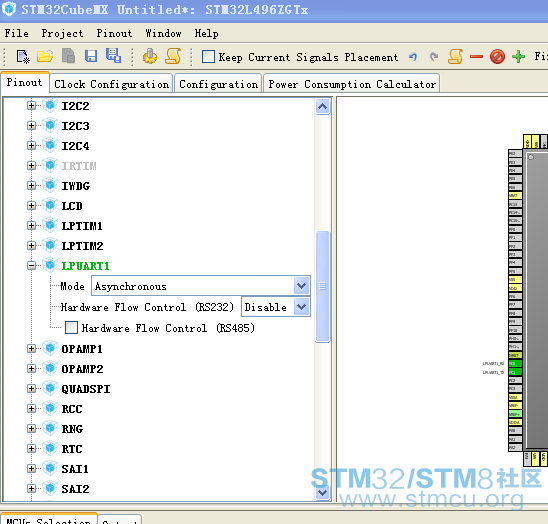Enable Keep Current Signals Placement checkbox

tap(208, 56)
